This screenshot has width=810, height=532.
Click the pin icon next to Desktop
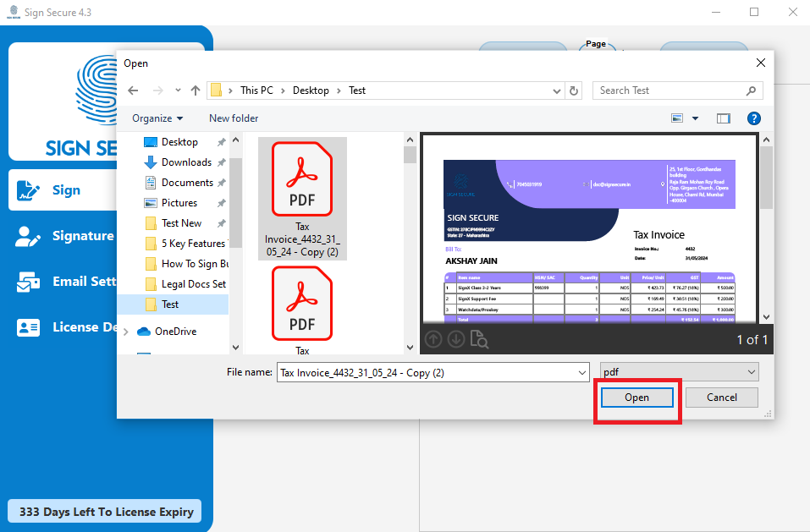(x=222, y=142)
